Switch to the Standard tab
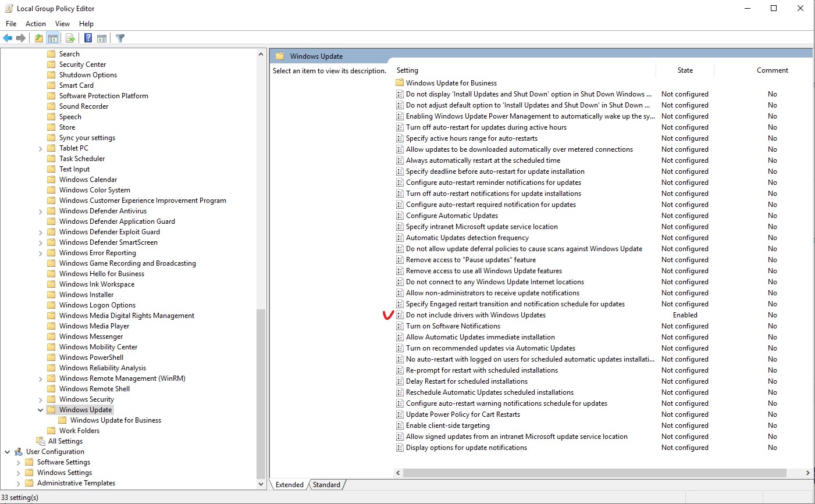The width and height of the screenshot is (815, 504). [326, 485]
